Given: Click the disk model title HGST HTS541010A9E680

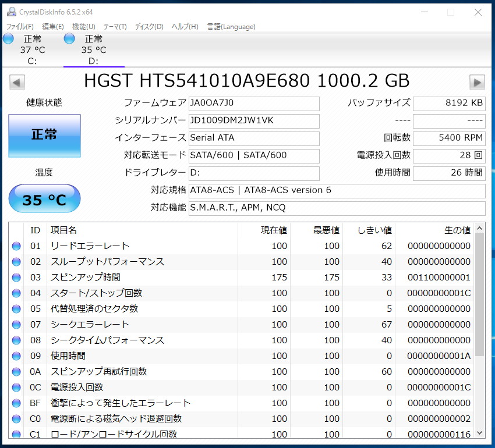Looking at the screenshot, I should pos(197,81).
